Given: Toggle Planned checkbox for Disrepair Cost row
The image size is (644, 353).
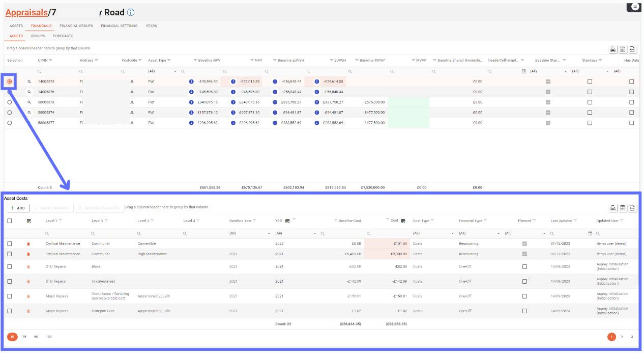Looking at the screenshot, I should coord(524,311).
